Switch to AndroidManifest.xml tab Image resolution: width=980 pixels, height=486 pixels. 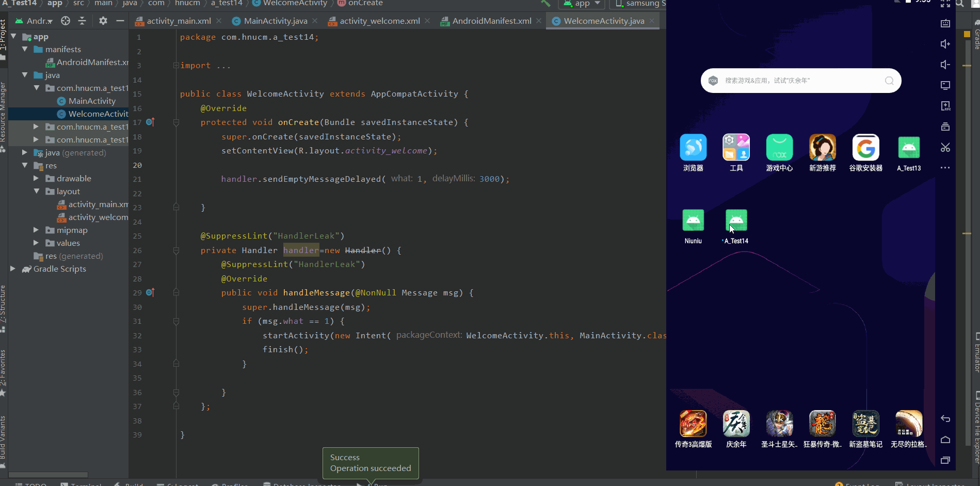tap(491, 21)
